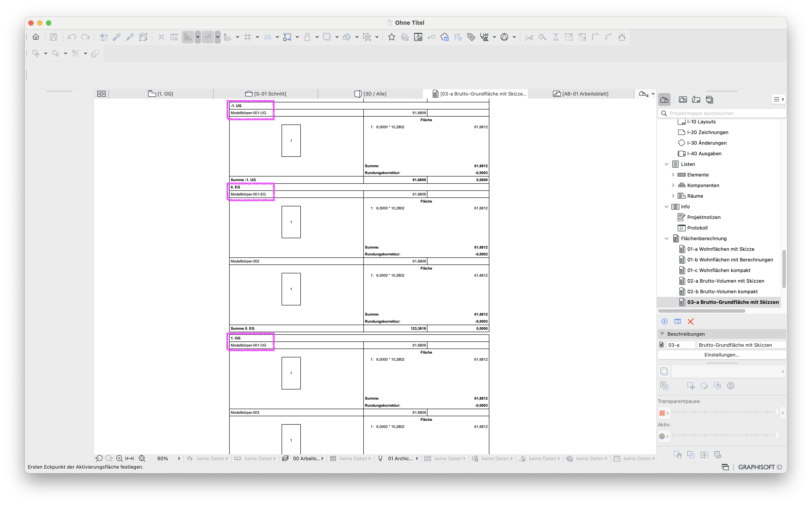The width and height of the screenshot is (812, 506).
Task: Open the View Map icon in navigator
Action: point(682,99)
